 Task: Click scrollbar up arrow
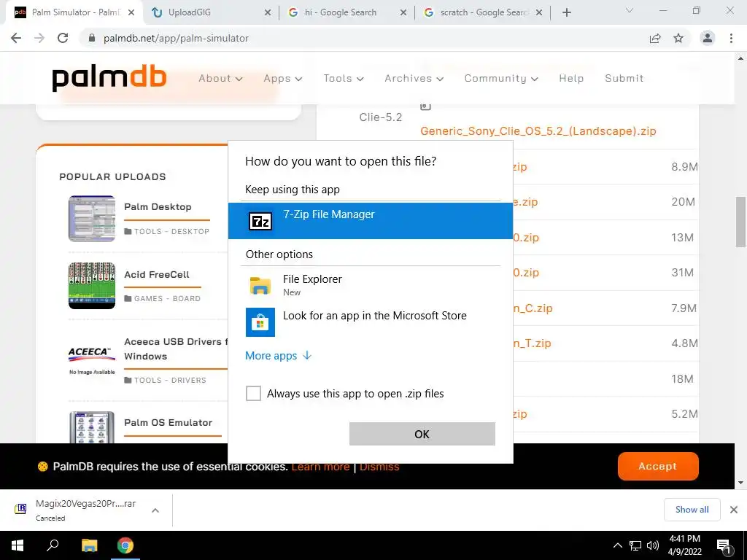tap(740, 58)
